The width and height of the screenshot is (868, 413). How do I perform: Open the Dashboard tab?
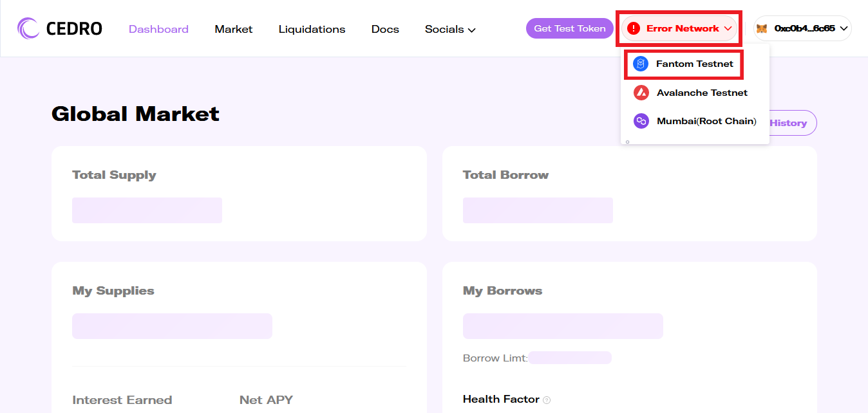[158, 29]
